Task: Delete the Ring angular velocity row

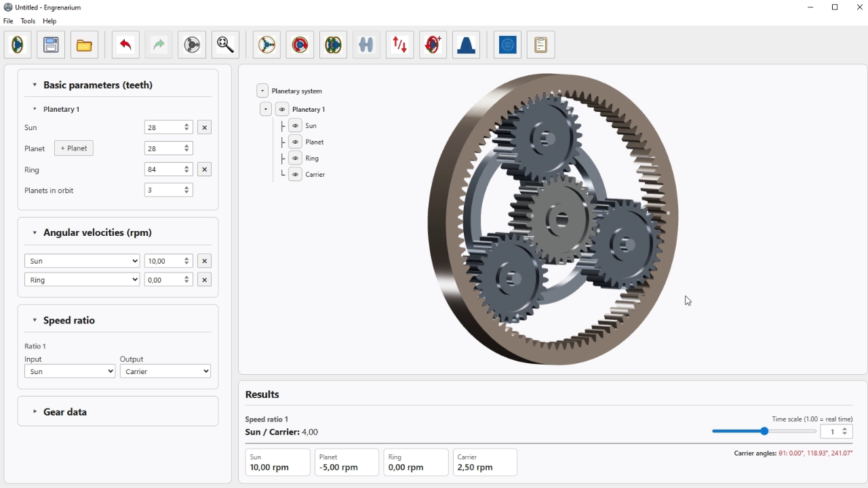Action: tap(204, 279)
